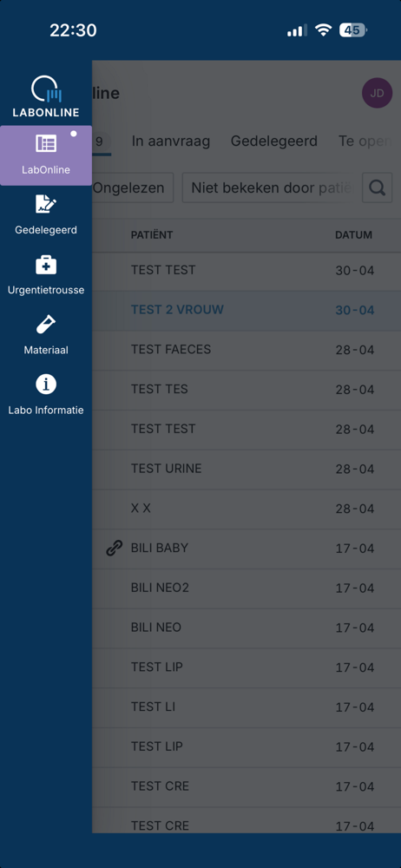
Task: Open Gedelegeerd in the sidebar
Action: pyautogui.click(x=46, y=214)
